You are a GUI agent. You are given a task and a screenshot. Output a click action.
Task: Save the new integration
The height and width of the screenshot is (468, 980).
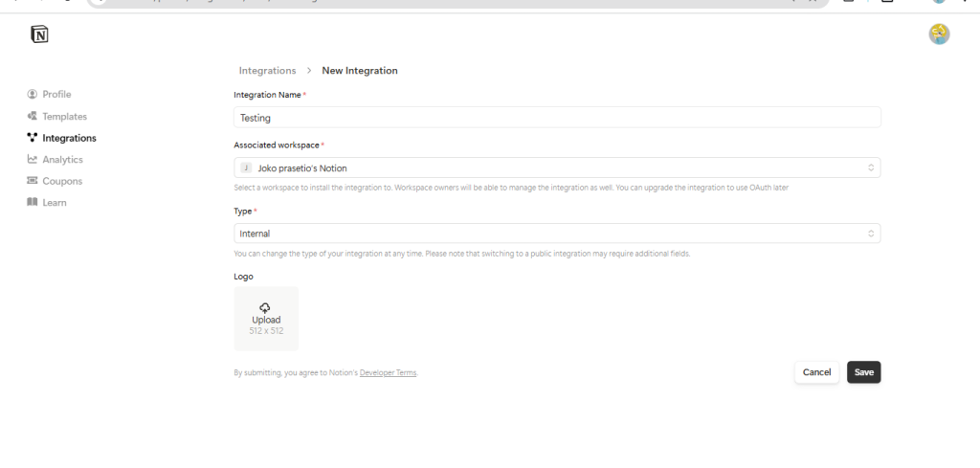pos(863,372)
